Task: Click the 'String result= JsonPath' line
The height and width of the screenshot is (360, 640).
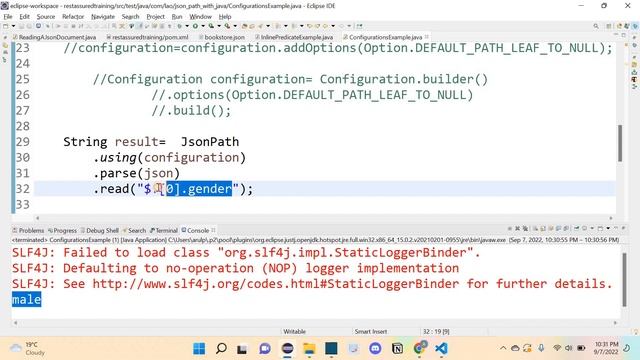Action: tap(151, 142)
